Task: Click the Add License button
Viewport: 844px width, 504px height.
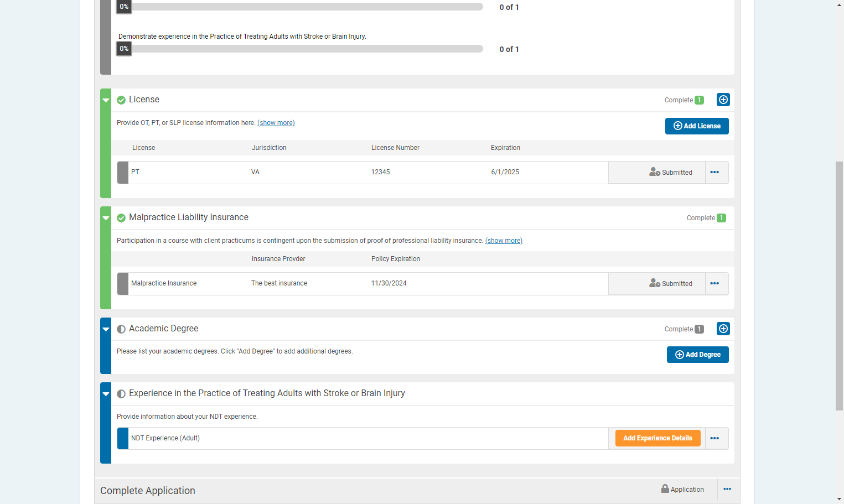Action: 697,126
